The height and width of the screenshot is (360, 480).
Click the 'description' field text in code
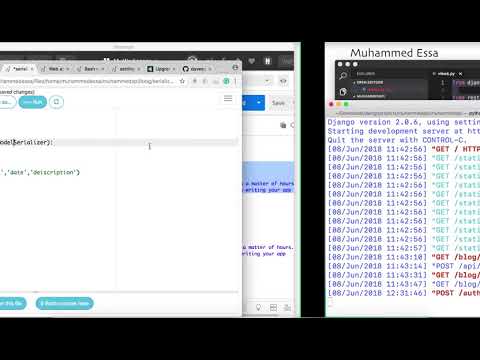(x=54, y=172)
